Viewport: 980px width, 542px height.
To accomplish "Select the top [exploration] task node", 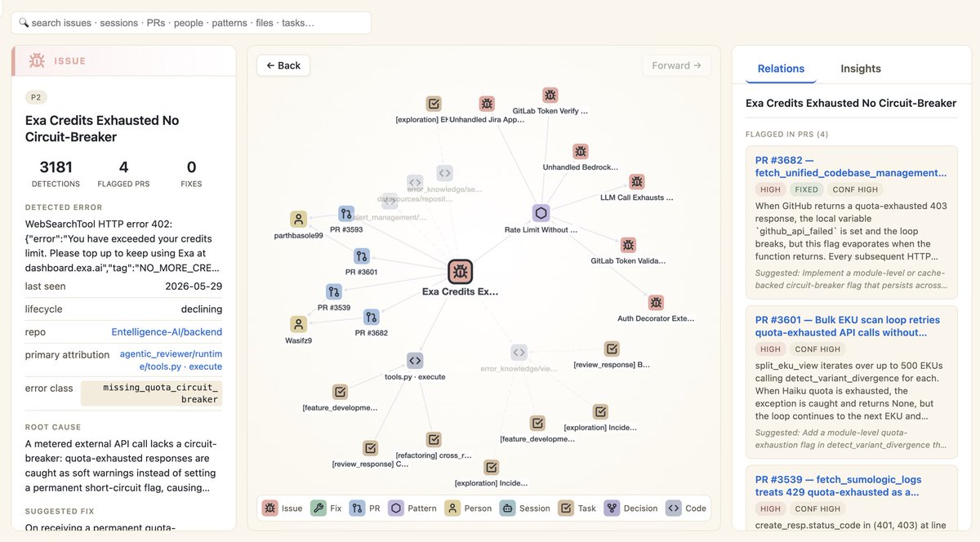I will pos(434,104).
